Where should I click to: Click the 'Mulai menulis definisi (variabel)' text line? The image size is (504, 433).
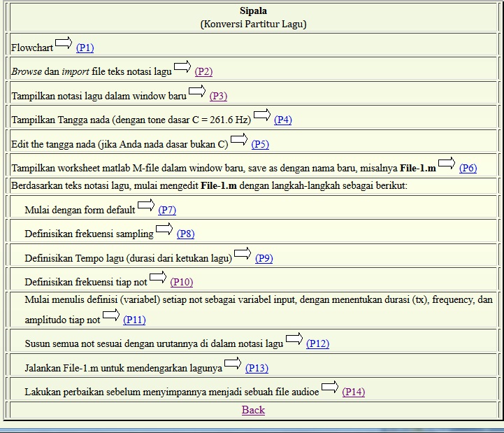tap(259, 299)
